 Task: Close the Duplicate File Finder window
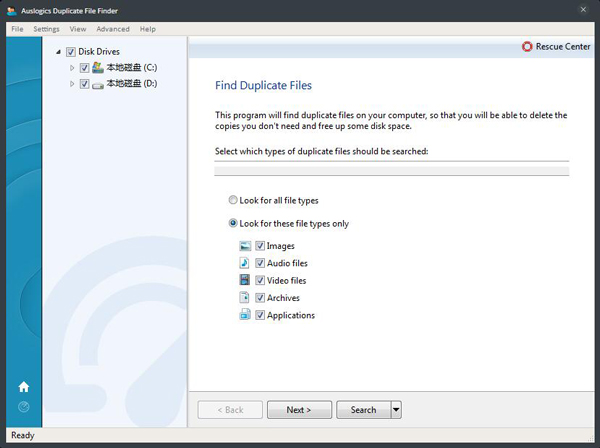click(x=583, y=10)
